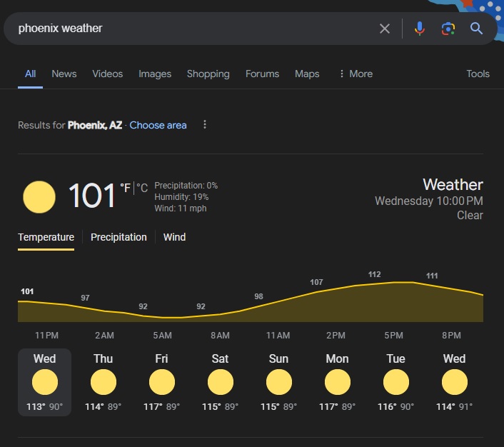
Task: Switch temperature unit to Celsius
Action: pyautogui.click(x=143, y=188)
